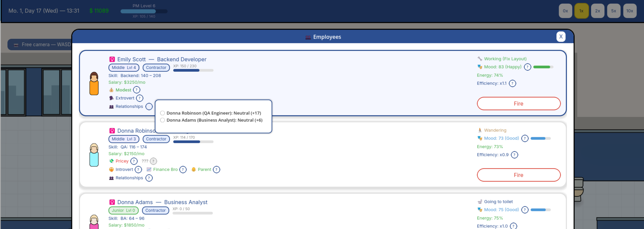This screenshot has width=644, height=229.
Task: Click the Modest trait question mark icon
Action: [x=137, y=90]
